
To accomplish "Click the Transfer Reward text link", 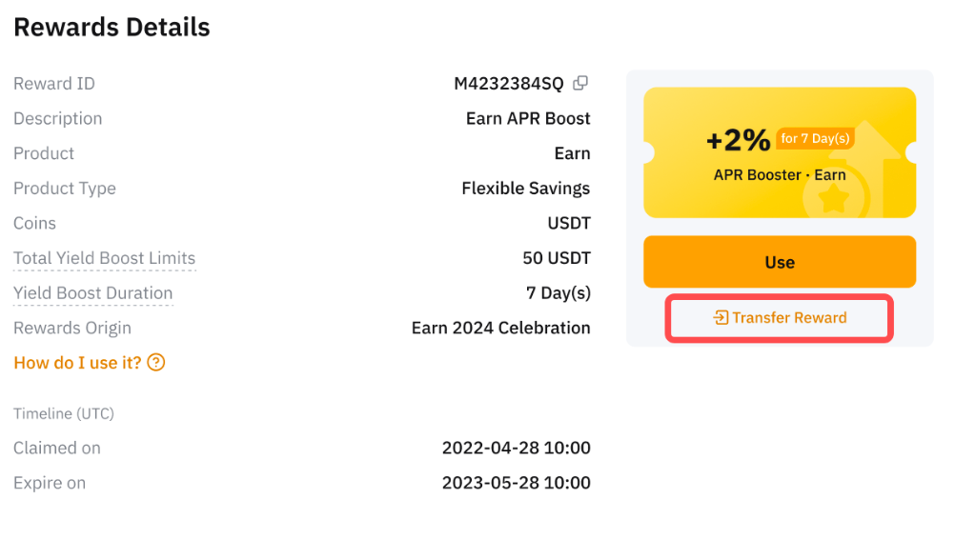I will click(789, 318).
